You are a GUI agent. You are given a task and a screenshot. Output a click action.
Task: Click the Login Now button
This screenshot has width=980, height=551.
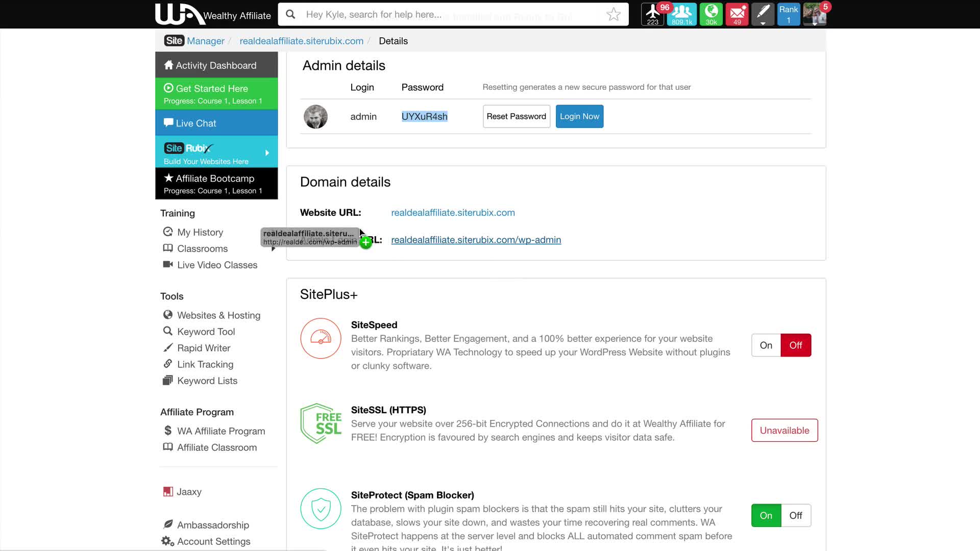tap(579, 116)
